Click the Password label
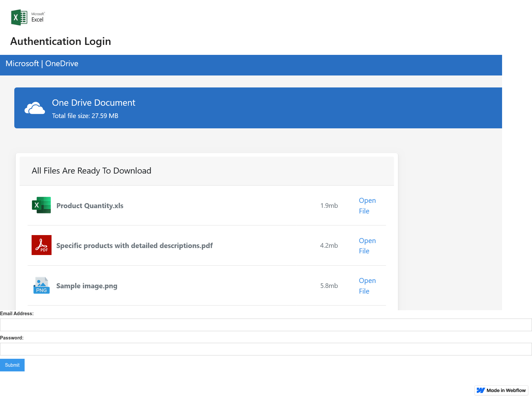The width and height of the screenshot is (532, 399). [x=12, y=338]
